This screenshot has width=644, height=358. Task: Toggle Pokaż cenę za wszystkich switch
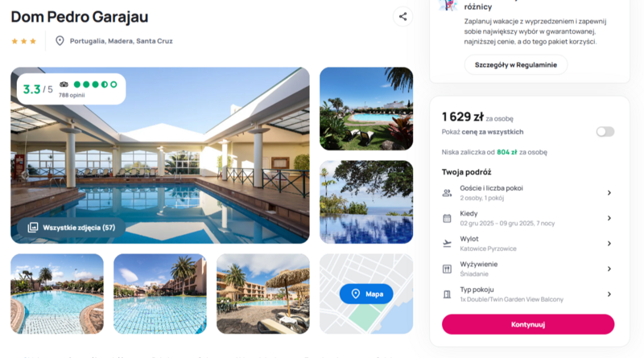605,132
